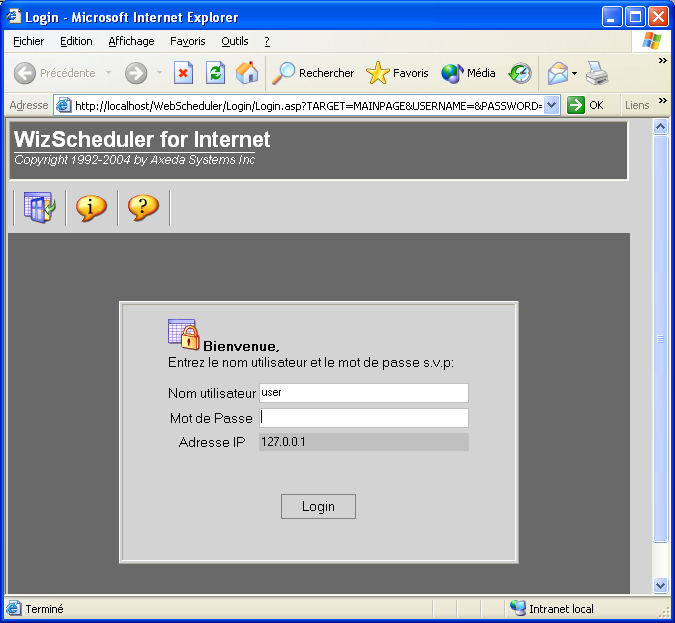Open the mail envelope icon
675x623 pixels.
pyautogui.click(x=558, y=73)
